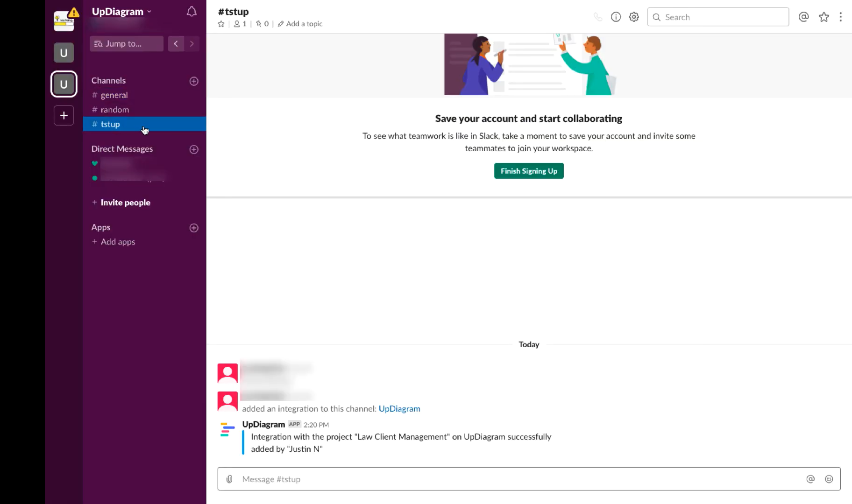Viewport: 852px width, 504px height.
Task: Click the Jump to... quick switcher
Action: (x=127, y=43)
